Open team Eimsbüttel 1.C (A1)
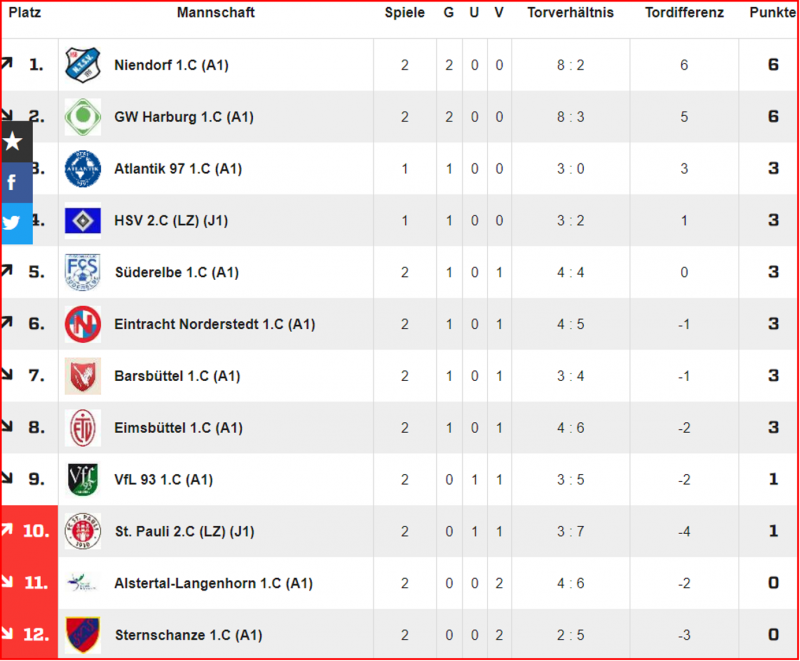 (178, 427)
